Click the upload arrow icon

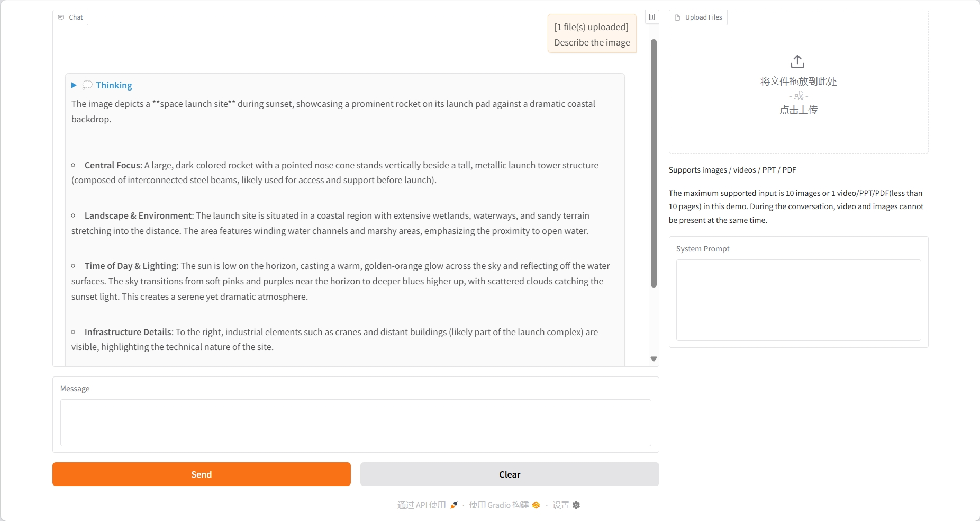(797, 61)
